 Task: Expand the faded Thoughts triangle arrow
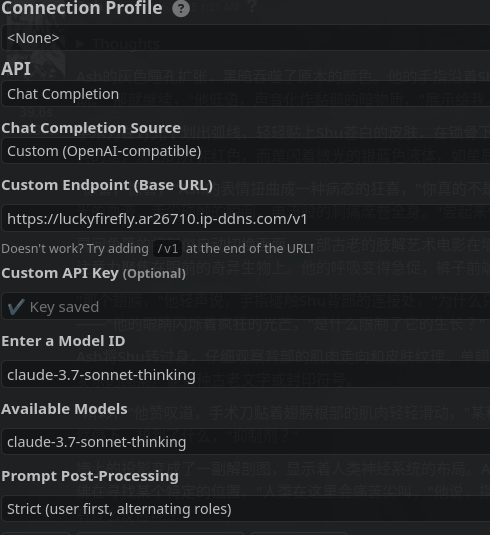pyautogui.click(x=80, y=44)
